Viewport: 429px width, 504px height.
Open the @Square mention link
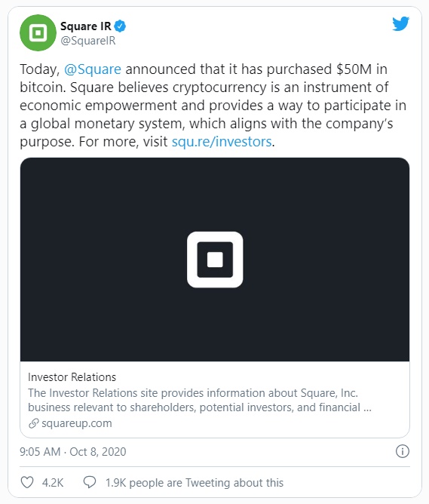coord(93,69)
